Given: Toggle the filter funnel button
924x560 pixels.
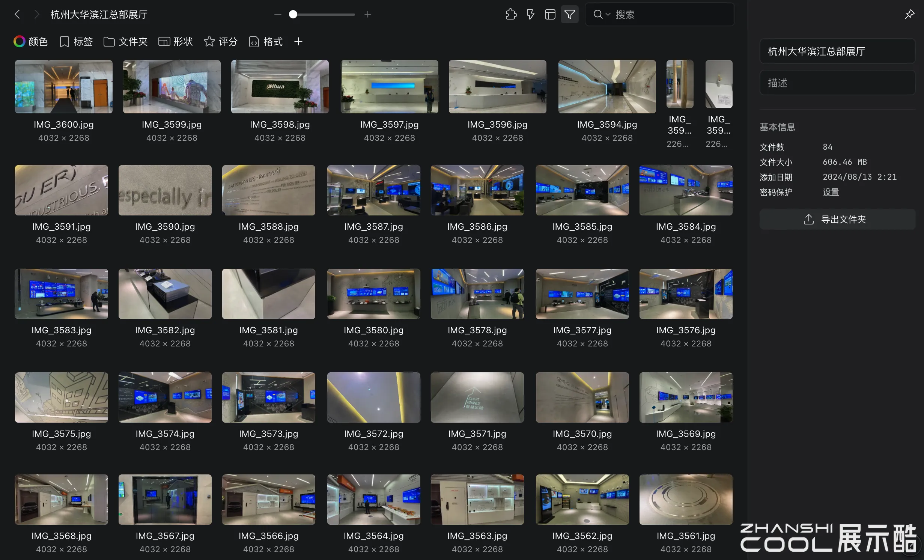Looking at the screenshot, I should 570,14.
